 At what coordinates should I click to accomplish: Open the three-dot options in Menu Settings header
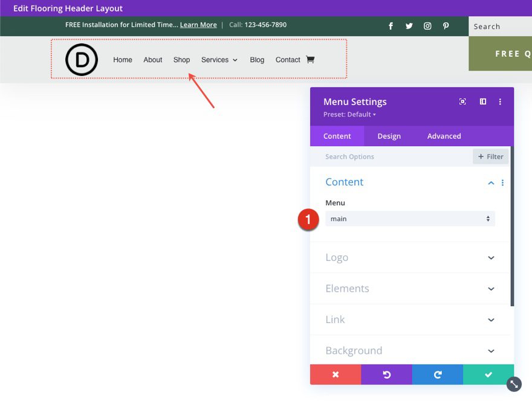pos(500,102)
